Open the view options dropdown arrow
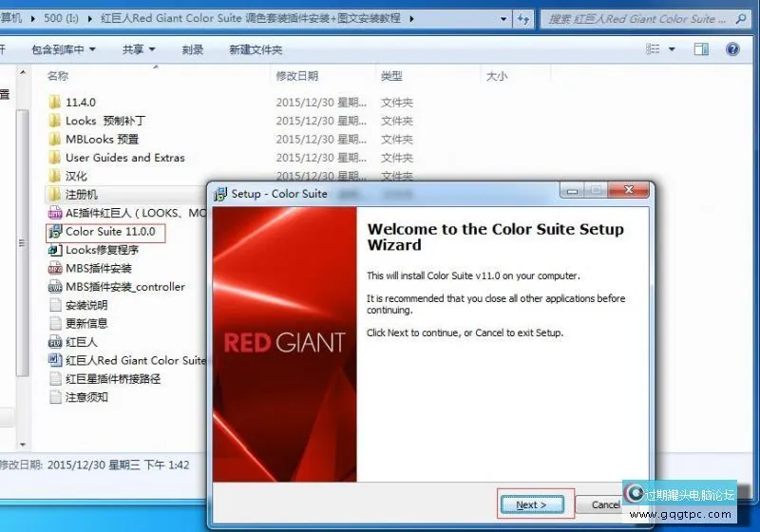This screenshot has height=532, width=760. point(672,49)
